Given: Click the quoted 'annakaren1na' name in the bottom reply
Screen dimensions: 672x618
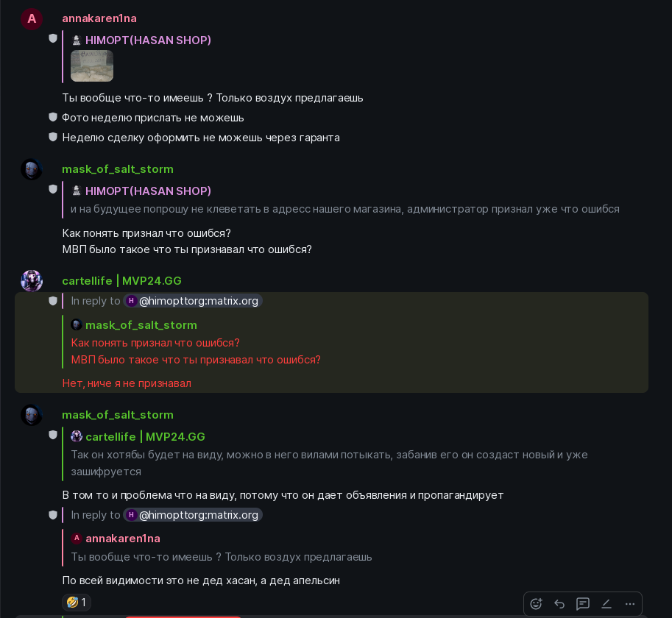Looking at the screenshot, I should (122, 539).
